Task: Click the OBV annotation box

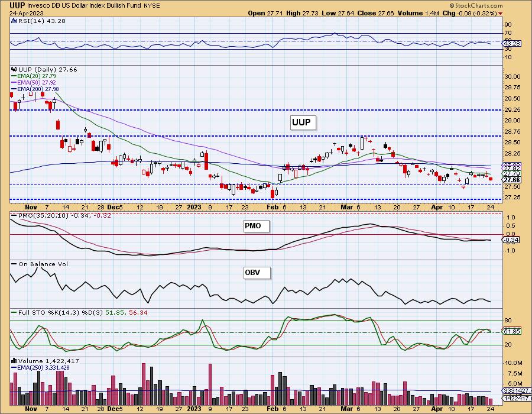Action: click(257, 273)
